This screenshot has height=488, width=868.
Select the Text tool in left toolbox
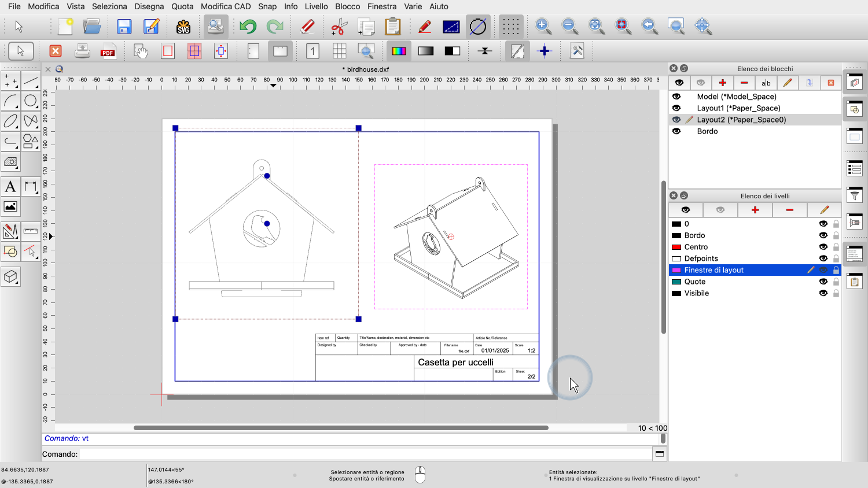click(10, 187)
